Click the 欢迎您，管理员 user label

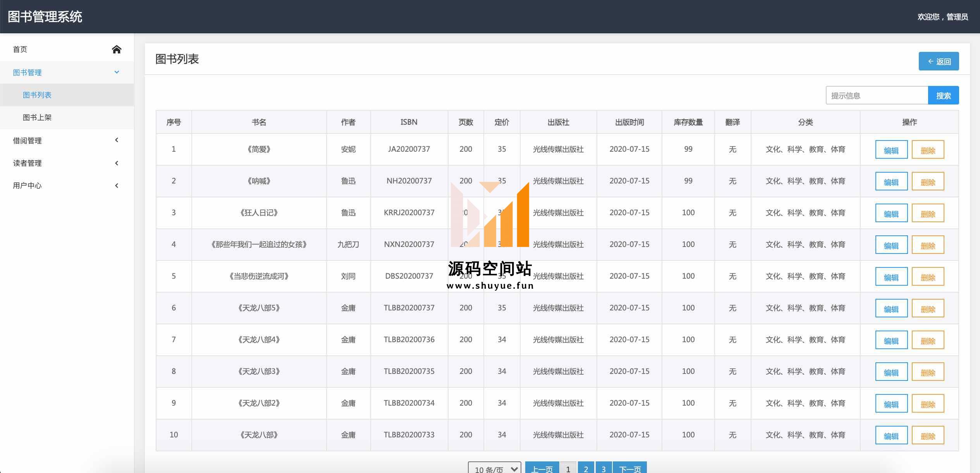click(x=942, y=17)
